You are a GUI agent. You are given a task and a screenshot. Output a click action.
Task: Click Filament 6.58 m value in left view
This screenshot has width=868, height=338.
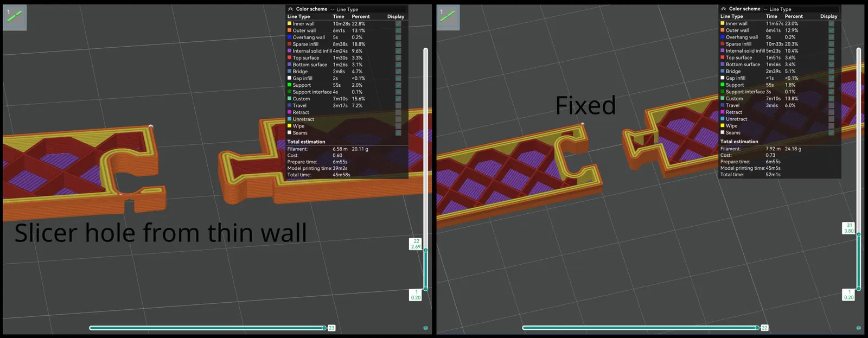pyautogui.click(x=340, y=149)
